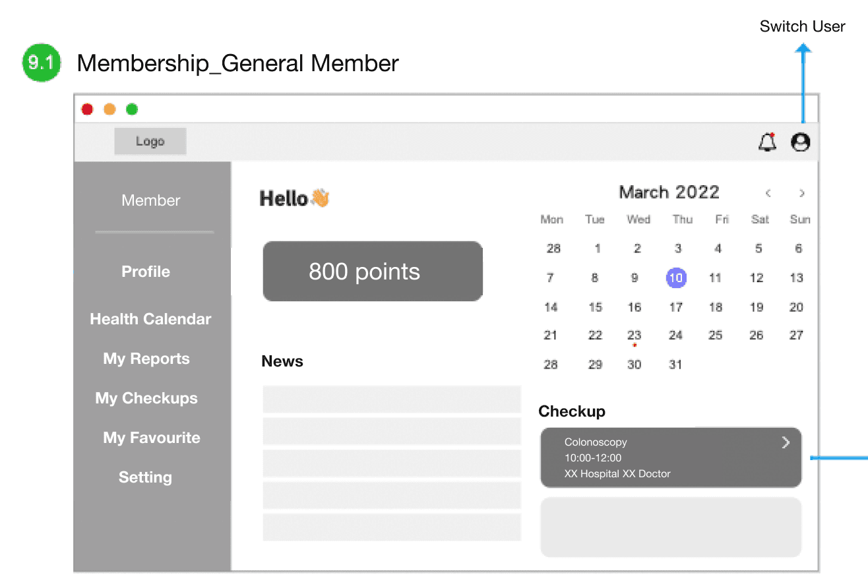Select March 23 with event dot
This screenshot has width=868, height=588.
[635, 336]
